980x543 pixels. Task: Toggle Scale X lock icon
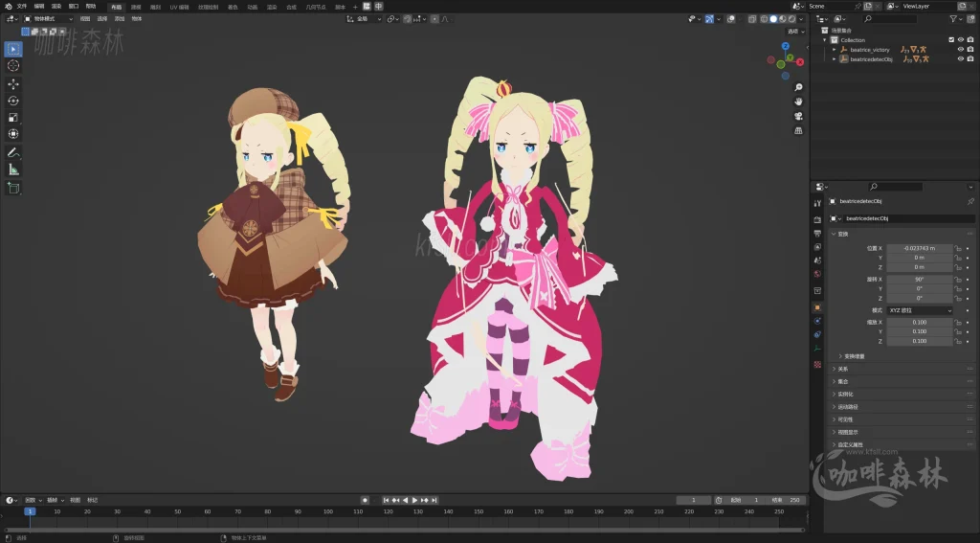tap(957, 322)
